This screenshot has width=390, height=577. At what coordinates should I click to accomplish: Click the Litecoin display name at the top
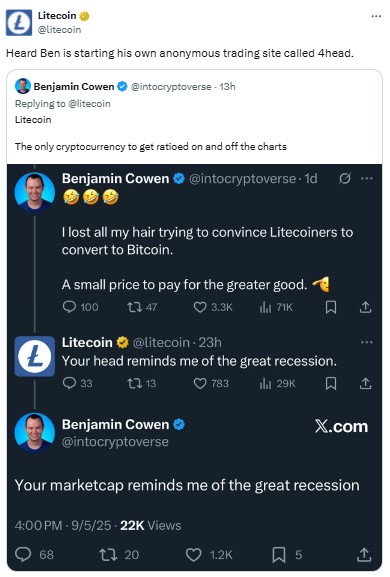[x=57, y=15]
